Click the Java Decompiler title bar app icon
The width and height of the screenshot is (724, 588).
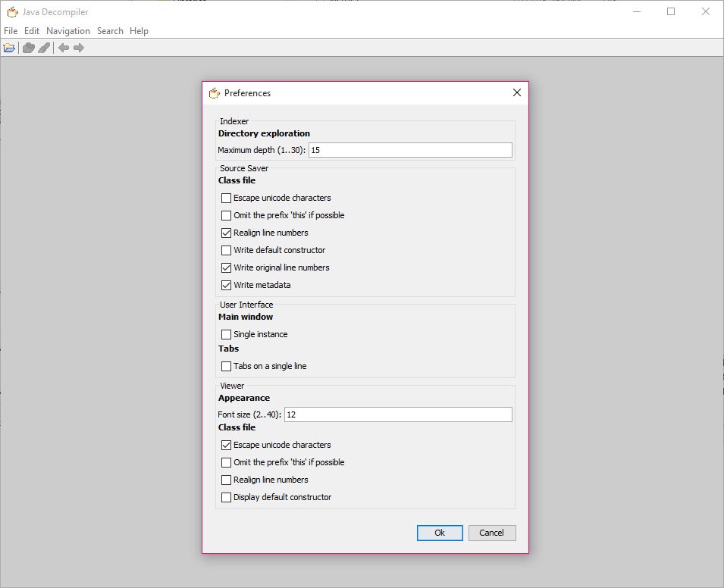[12, 12]
